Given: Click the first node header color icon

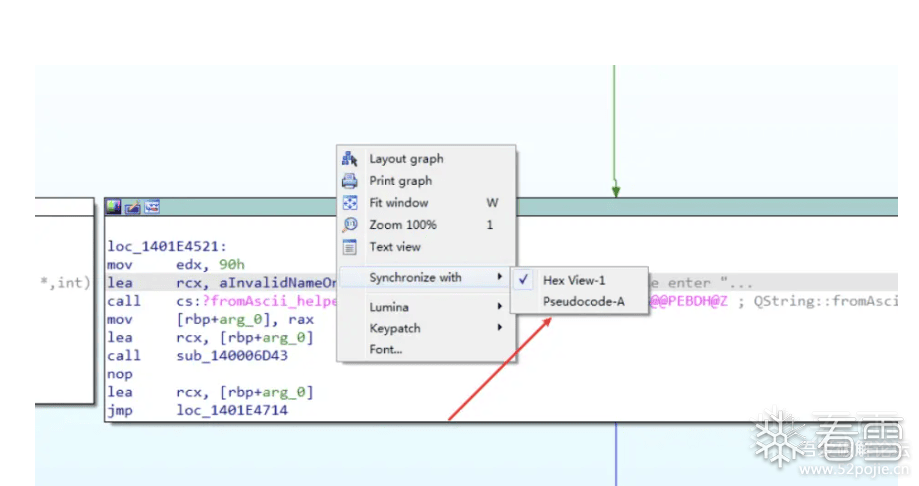Looking at the screenshot, I should 114,207.
